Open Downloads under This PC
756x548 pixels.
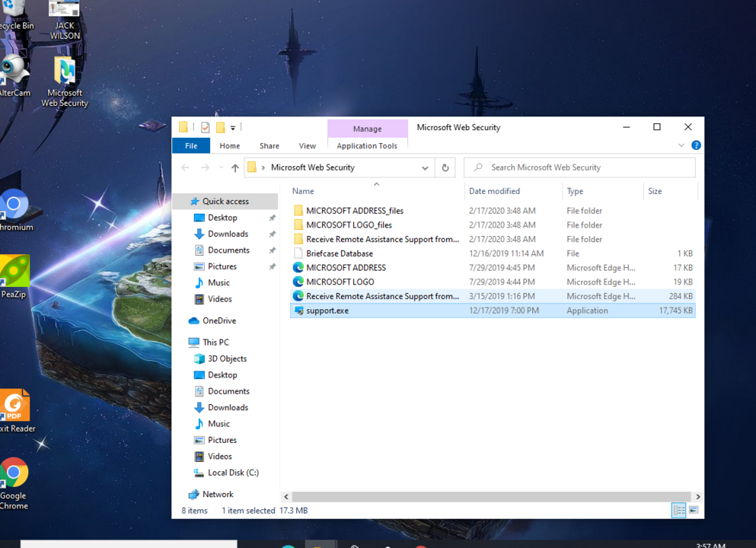point(228,408)
